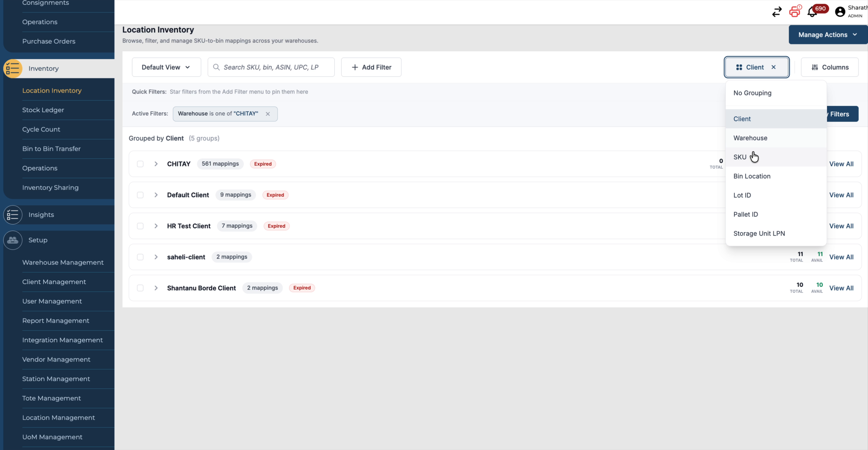This screenshot has height=450, width=868.
Task: Open UoM Management page
Action: (x=52, y=437)
